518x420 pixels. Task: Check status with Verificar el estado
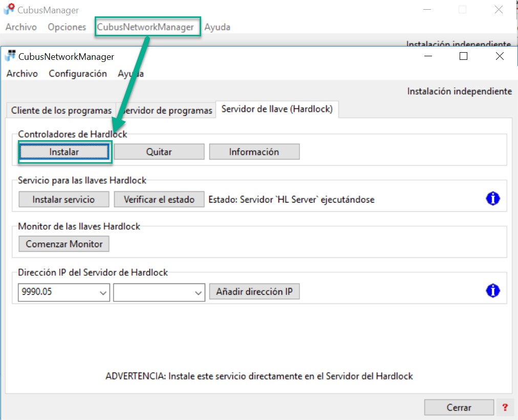pos(159,200)
